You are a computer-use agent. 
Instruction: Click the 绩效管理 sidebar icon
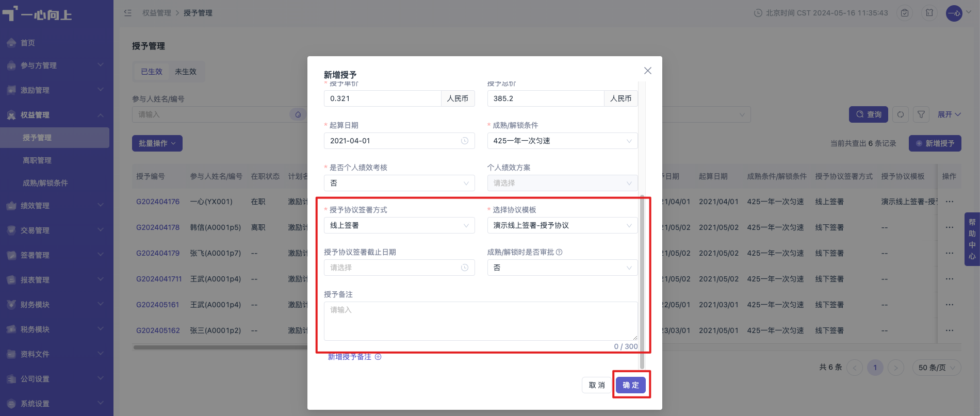11,206
